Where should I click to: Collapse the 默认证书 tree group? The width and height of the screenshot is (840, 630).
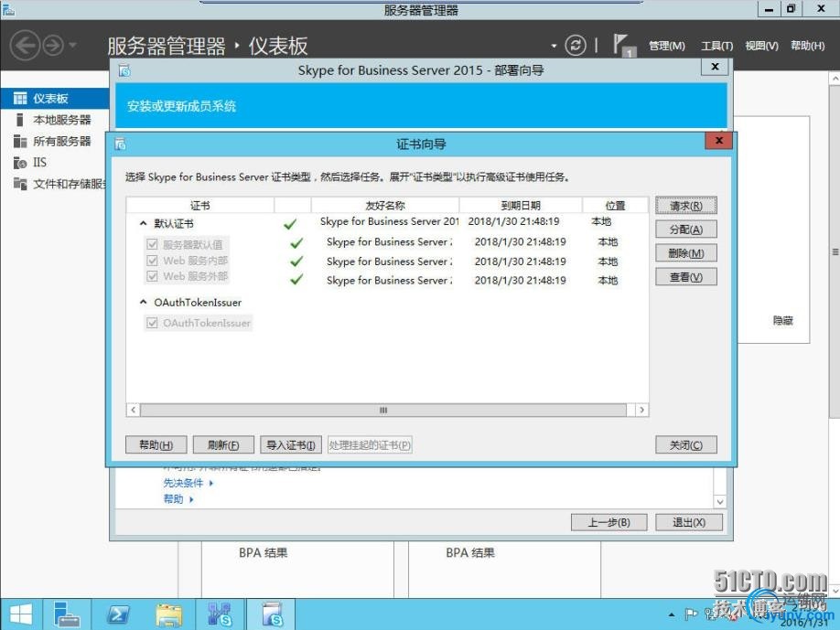[x=143, y=223]
